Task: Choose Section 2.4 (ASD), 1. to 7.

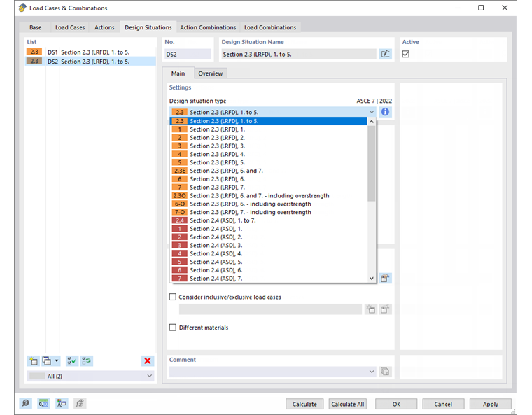Action: point(268,220)
